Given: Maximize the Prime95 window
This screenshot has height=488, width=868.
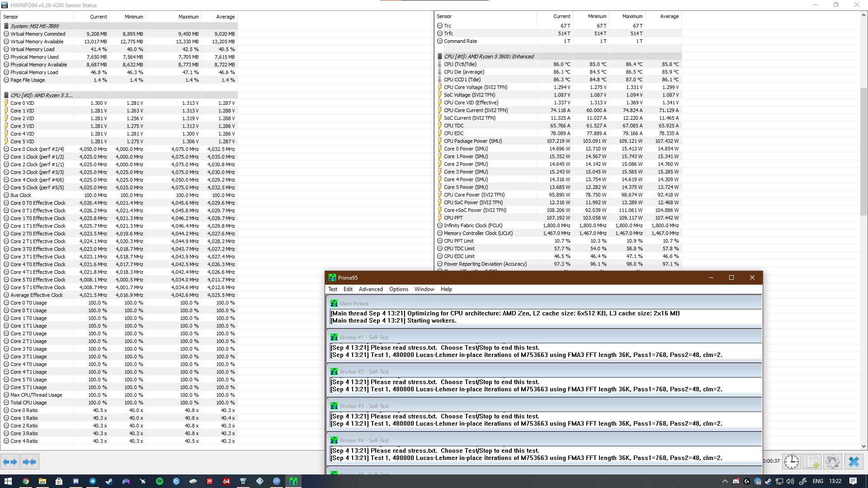Looking at the screenshot, I should point(731,277).
